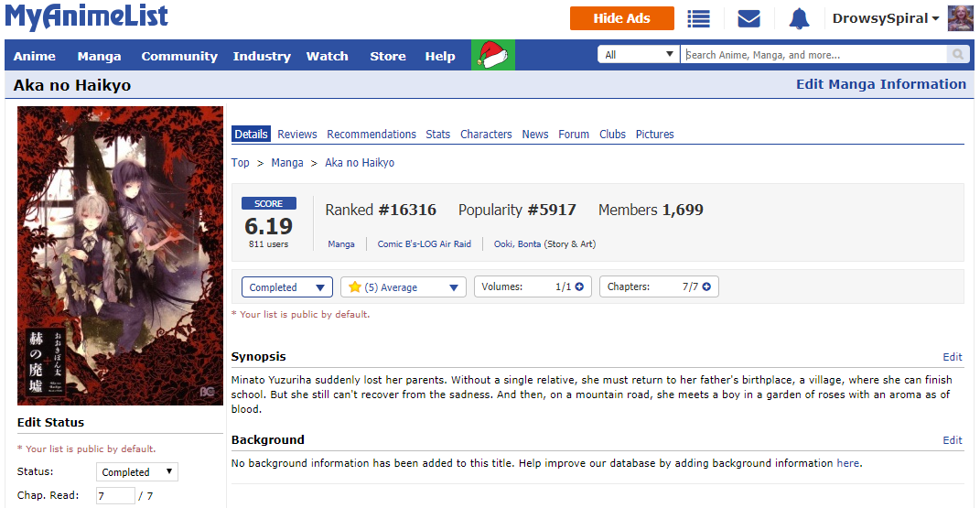Click the search text field
The width and height of the screenshot is (980, 508).
click(813, 54)
